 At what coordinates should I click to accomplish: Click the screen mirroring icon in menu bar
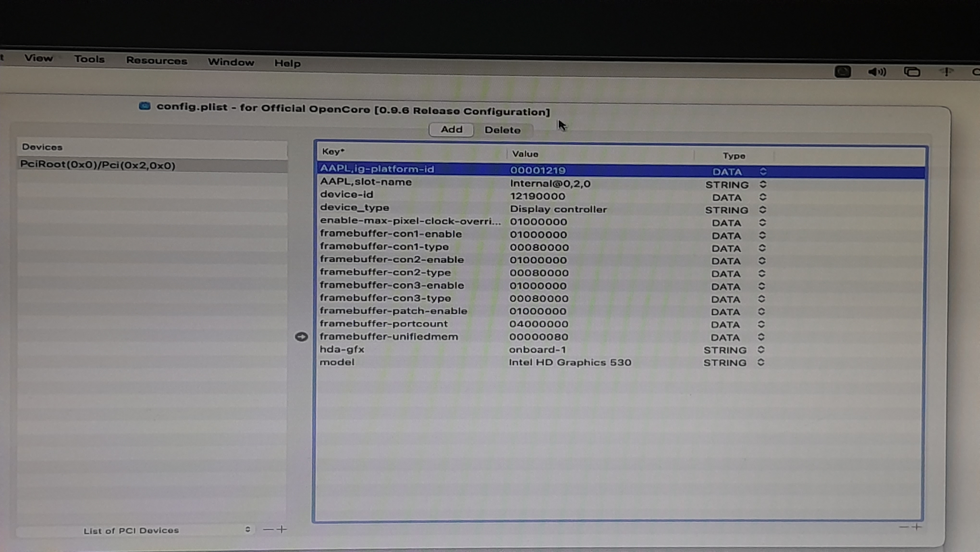click(x=912, y=72)
